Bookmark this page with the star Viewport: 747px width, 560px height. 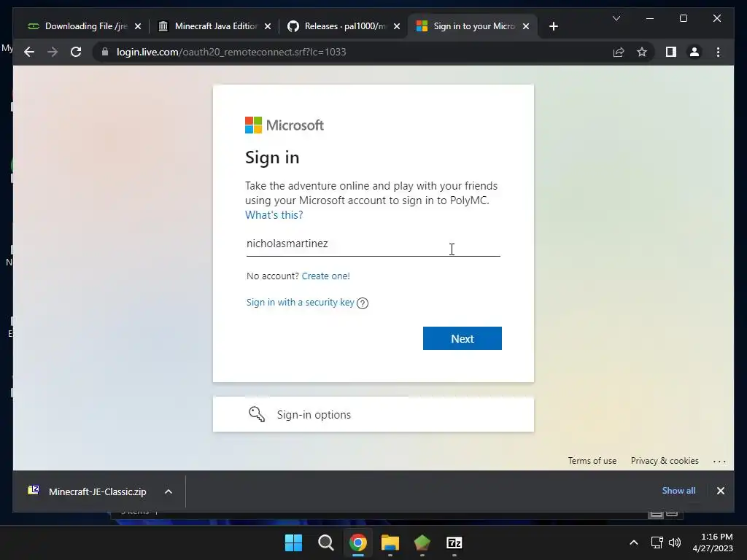pos(642,52)
